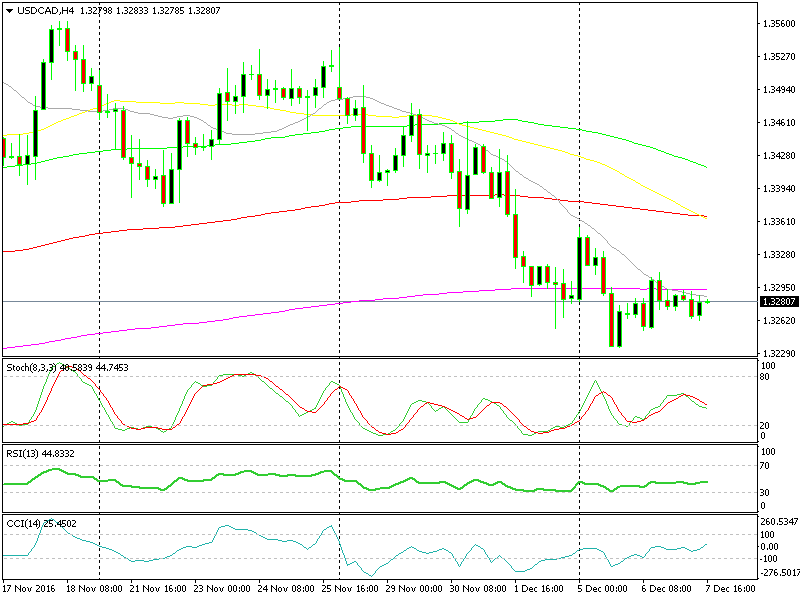This screenshot has height=600, width=800.
Task: Select the 1.33610 price axis label
Action: pos(779,221)
